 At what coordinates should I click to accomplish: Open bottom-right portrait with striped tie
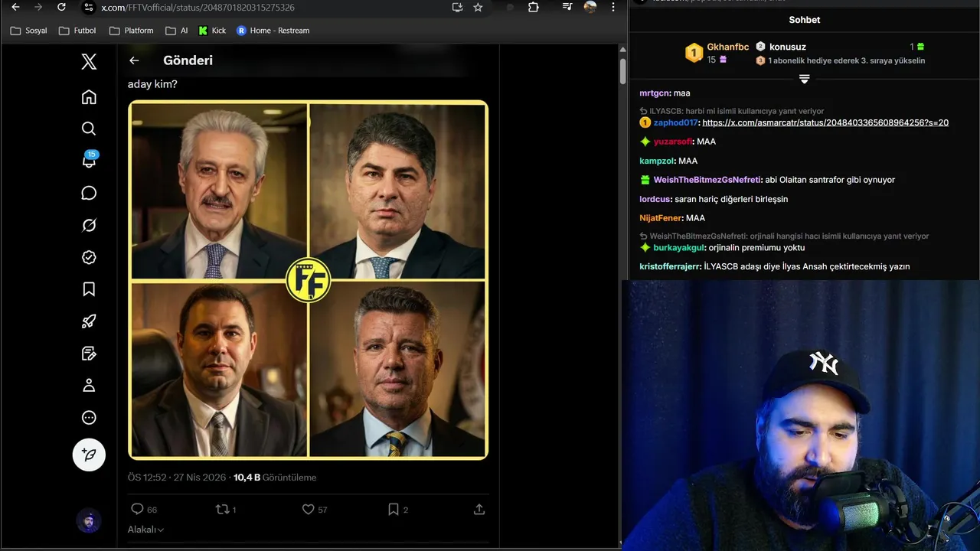397,370
